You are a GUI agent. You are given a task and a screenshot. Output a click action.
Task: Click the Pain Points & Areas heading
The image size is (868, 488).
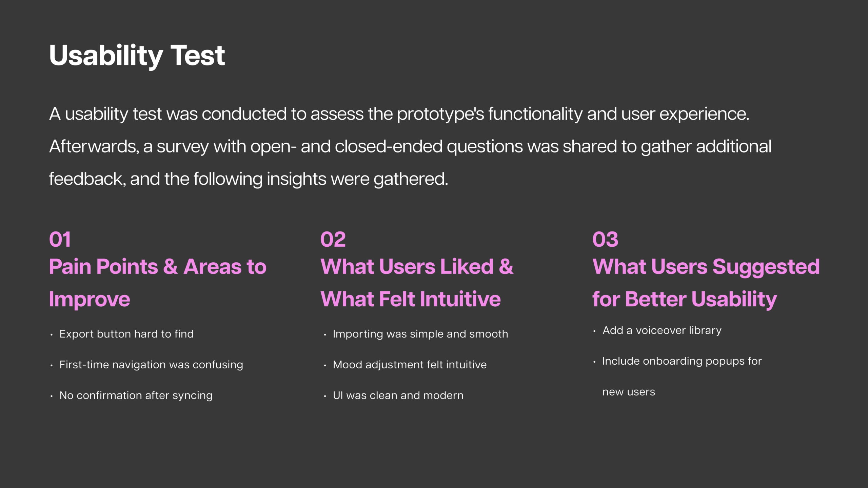point(158,283)
